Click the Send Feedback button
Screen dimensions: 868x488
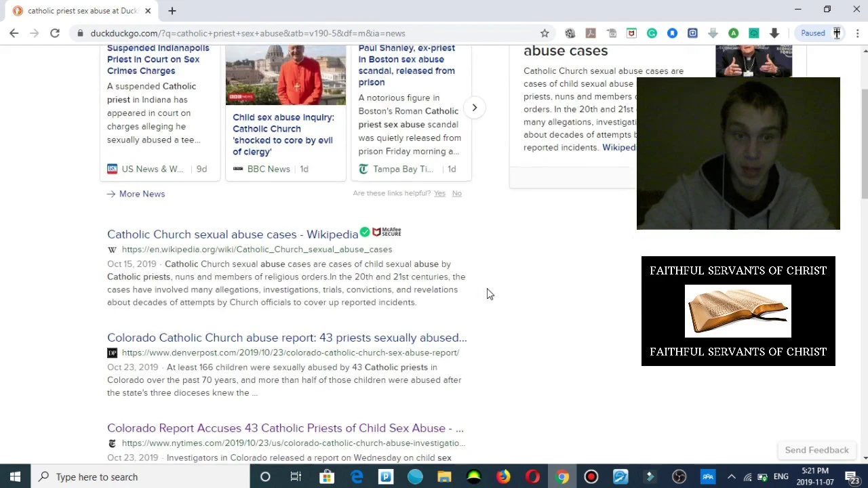(x=816, y=450)
